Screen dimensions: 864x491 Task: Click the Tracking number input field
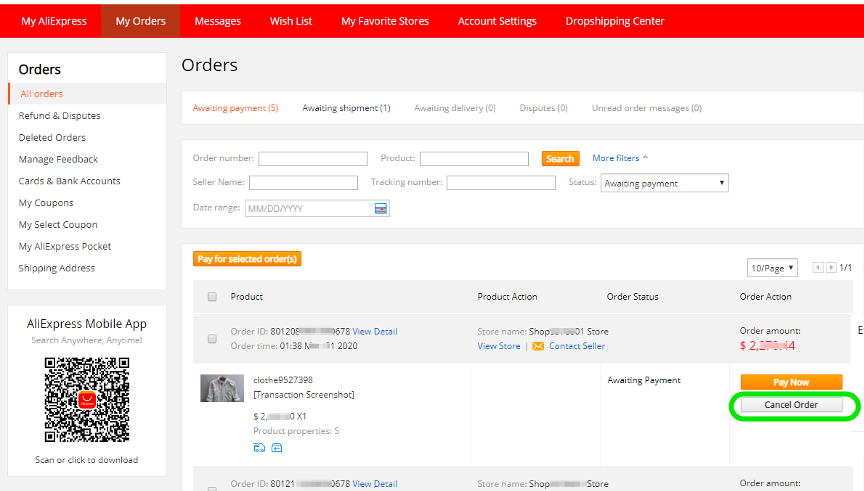[x=501, y=182]
